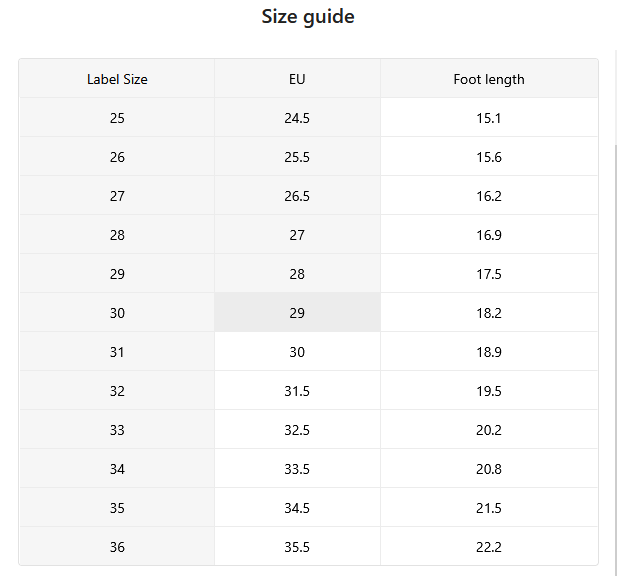This screenshot has height=576, width=617.
Task: Click label size 36 cell
Action: point(117,546)
